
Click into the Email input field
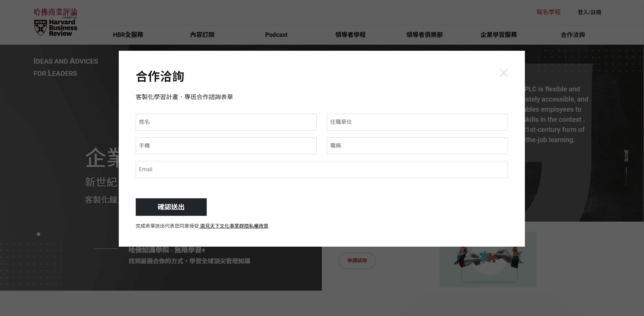pyautogui.click(x=321, y=170)
